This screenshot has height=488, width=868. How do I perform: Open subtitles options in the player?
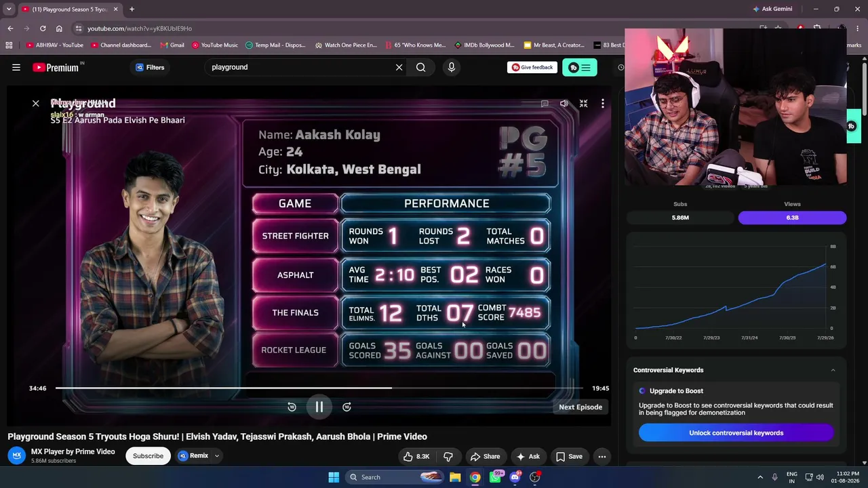[545, 104]
